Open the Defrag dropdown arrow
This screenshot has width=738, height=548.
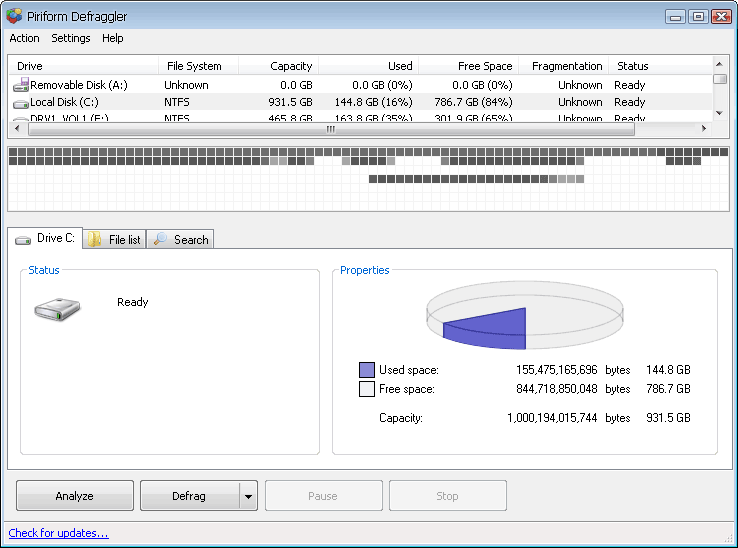tap(248, 496)
